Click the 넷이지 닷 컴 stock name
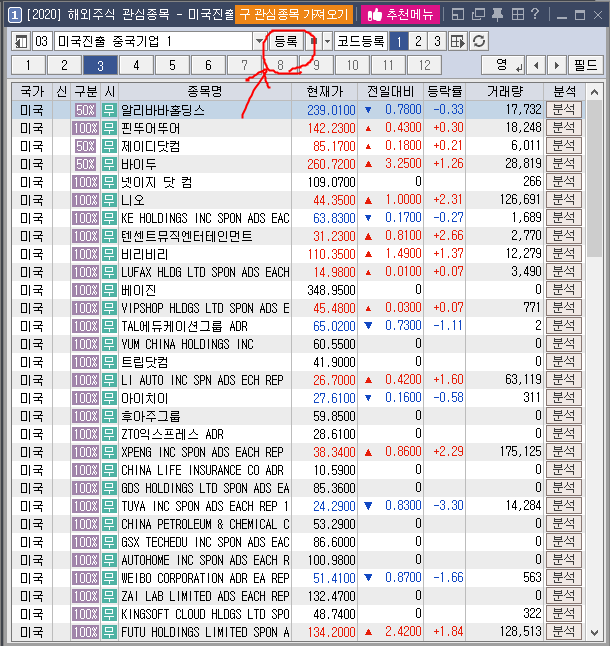This screenshot has height=646, width=610. coord(157,182)
